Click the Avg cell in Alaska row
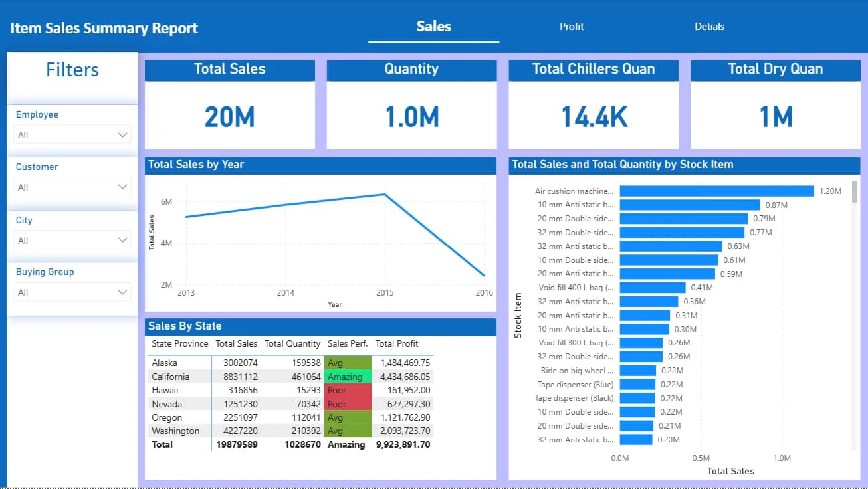This screenshot has height=489, width=868. pos(348,363)
